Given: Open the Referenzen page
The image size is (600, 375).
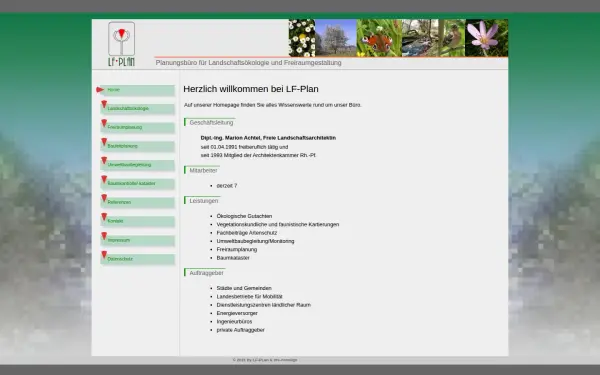Looking at the screenshot, I should click(x=137, y=202).
